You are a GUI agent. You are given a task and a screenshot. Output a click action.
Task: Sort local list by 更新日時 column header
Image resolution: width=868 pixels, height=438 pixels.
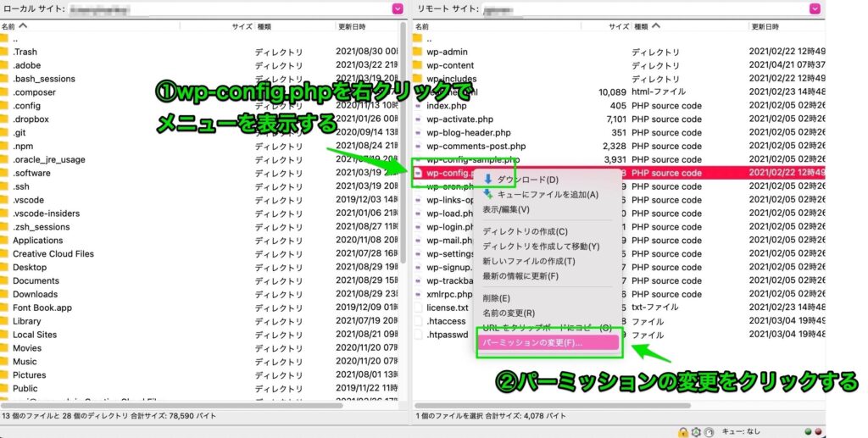pyautogui.click(x=368, y=26)
